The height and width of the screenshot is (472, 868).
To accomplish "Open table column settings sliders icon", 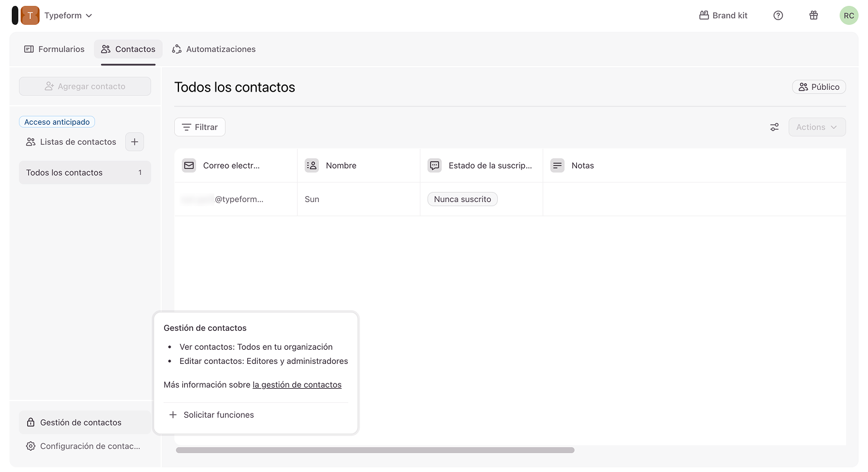I will click(774, 127).
